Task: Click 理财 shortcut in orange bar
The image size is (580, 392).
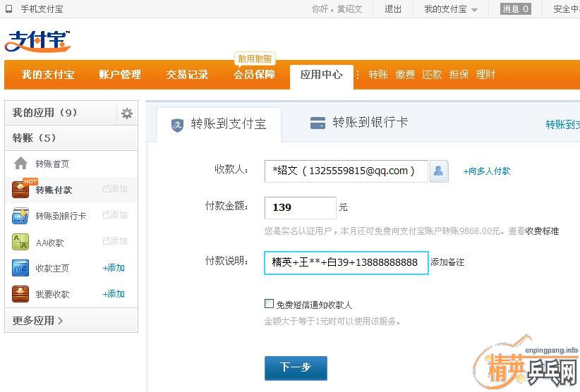Action: pyautogui.click(x=485, y=75)
